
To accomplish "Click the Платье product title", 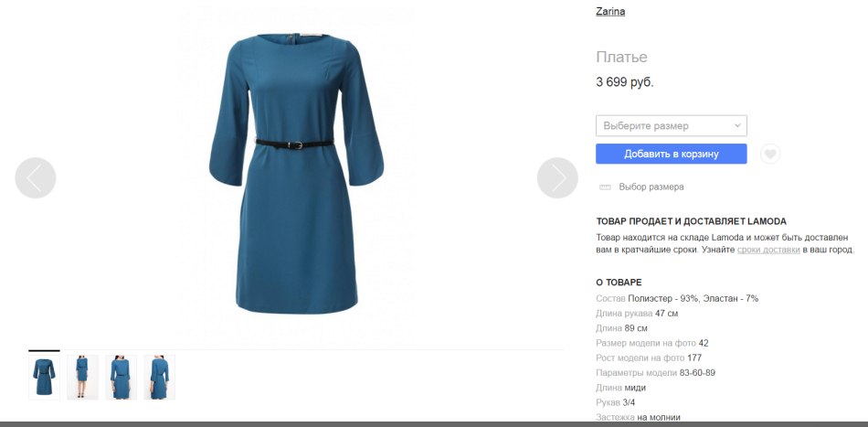I will click(x=621, y=57).
